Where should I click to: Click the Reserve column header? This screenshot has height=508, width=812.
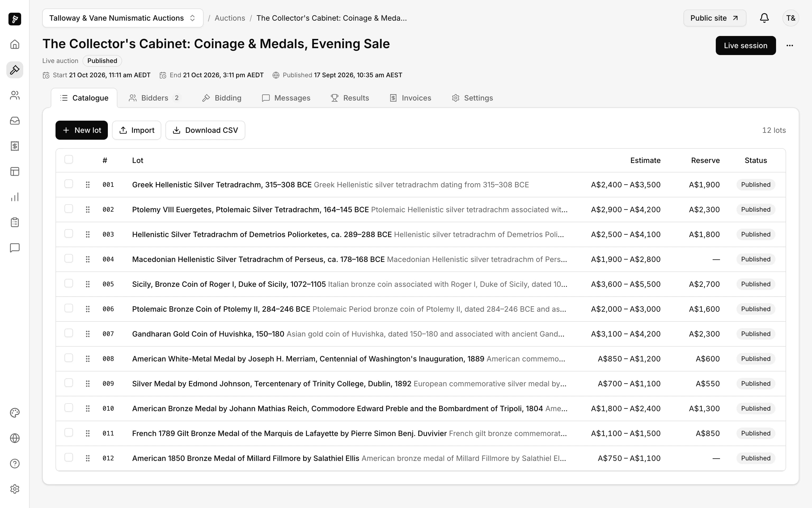(x=705, y=161)
